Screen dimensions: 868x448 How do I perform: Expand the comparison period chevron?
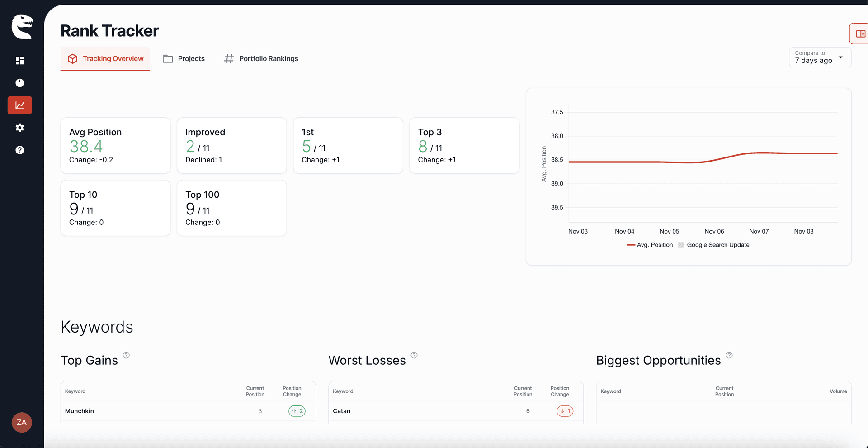(841, 57)
